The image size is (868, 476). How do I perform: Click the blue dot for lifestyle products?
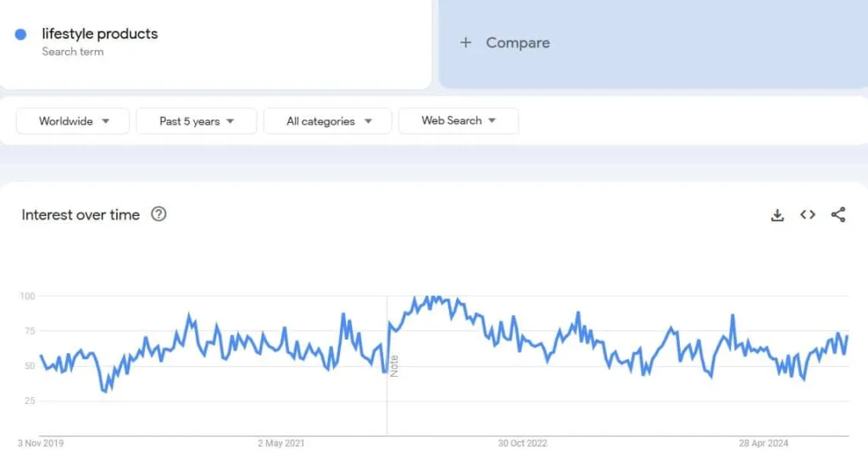tap(21, 35)
